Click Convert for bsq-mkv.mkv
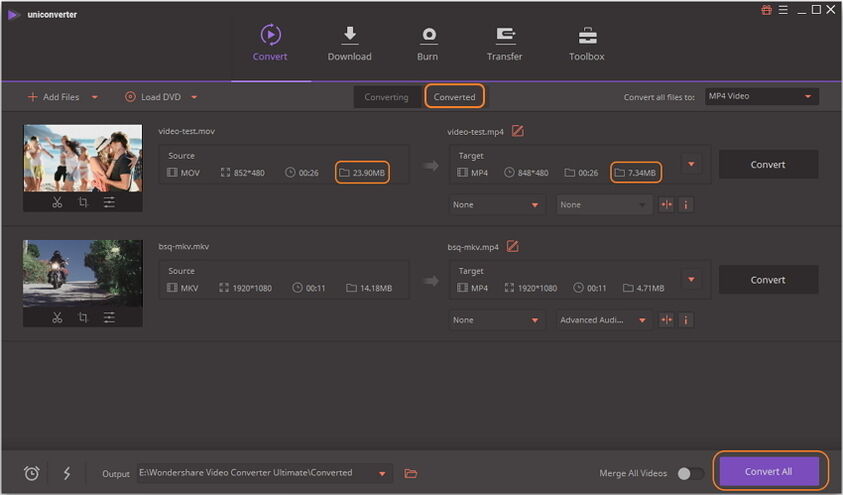The height and width of the screenshot is (495, 843). pyautogui.click(x=768, y=279)
